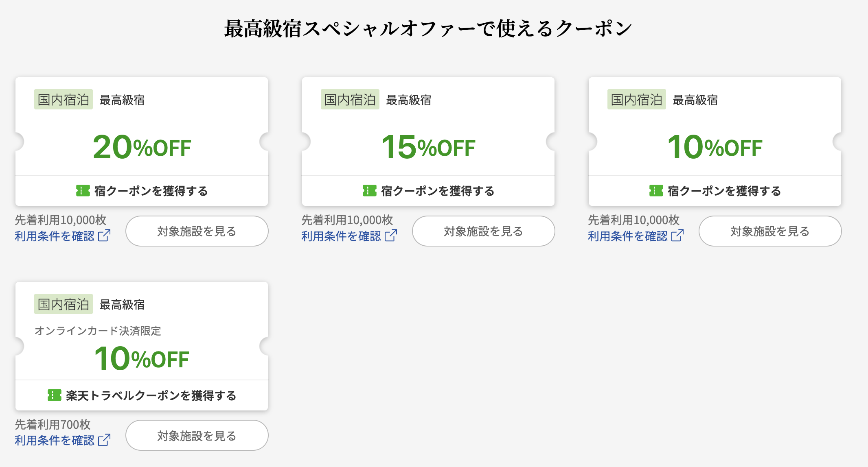Screen dimensions: 868x467
Task: Click external link icon under the 15%OFF coupon
Action: [391, 236]
